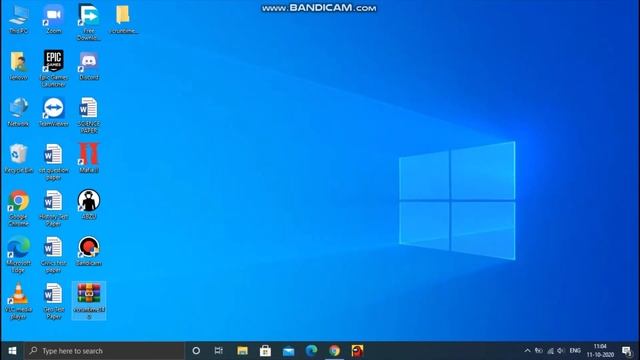640x360 pixels.
Task: Click the battery status tray icon
Action: click(539, 351)
